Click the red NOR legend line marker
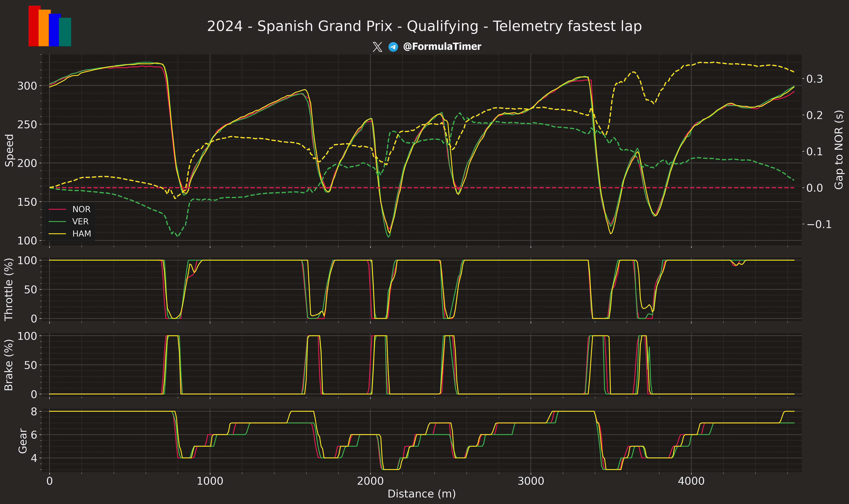 coord(57,209)
